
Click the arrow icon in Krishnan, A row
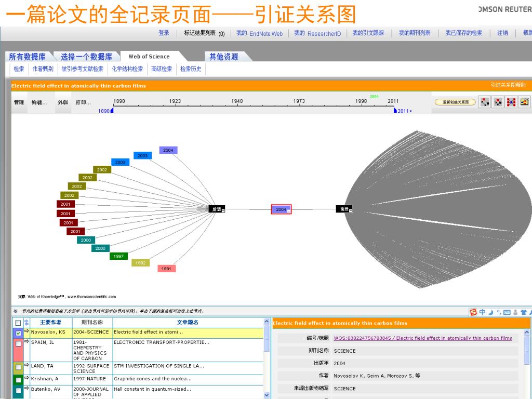coord(26,378)
